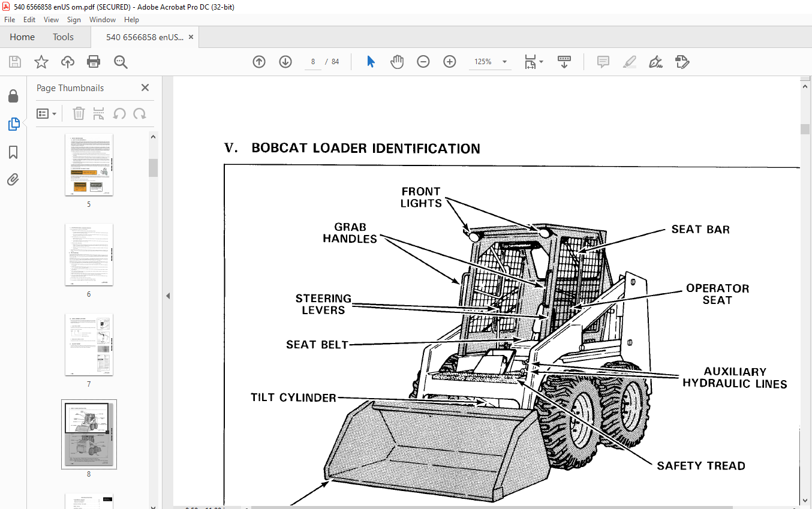Close the 540 6566858 document tab

pos(191,37)
